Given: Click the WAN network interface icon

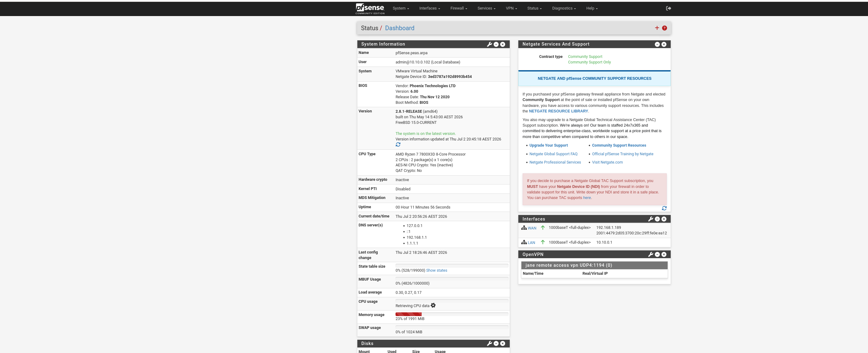Looking at the screenshot, I should click(x=524, y=228).
